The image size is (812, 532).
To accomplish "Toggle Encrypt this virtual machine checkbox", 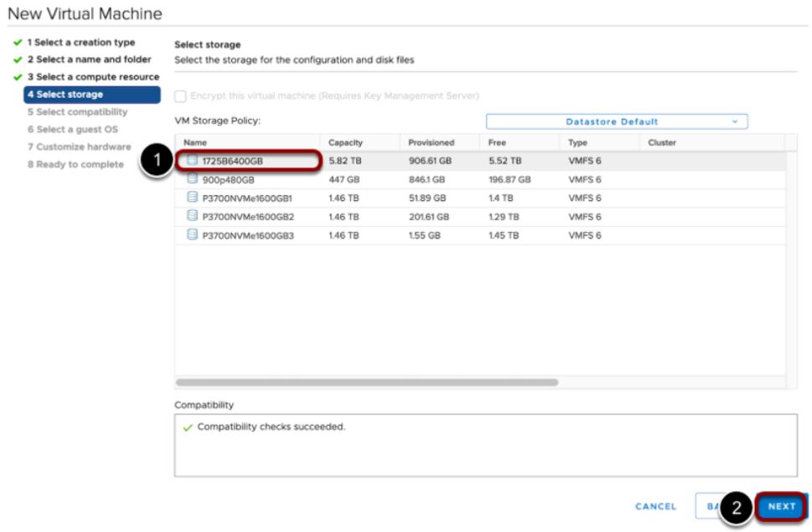I will (x=180, y=96).
